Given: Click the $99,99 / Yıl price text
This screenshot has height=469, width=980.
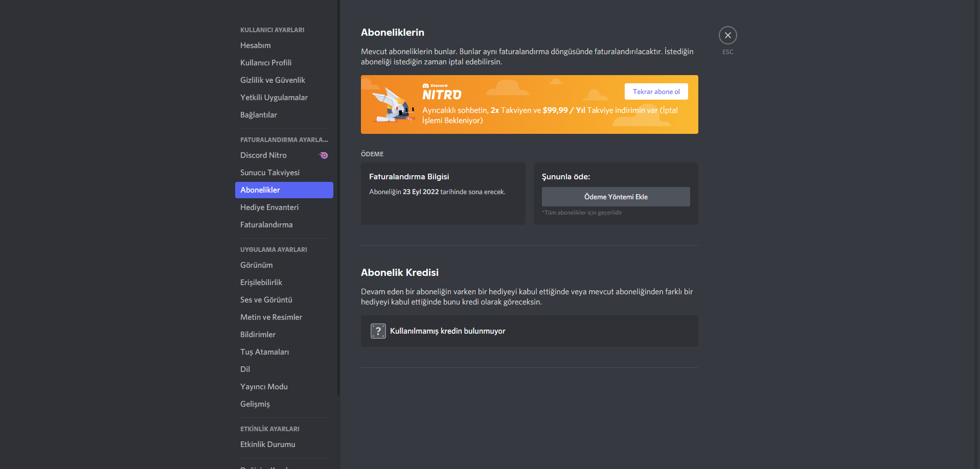Looking at the screenshot, I should (564, 110).
